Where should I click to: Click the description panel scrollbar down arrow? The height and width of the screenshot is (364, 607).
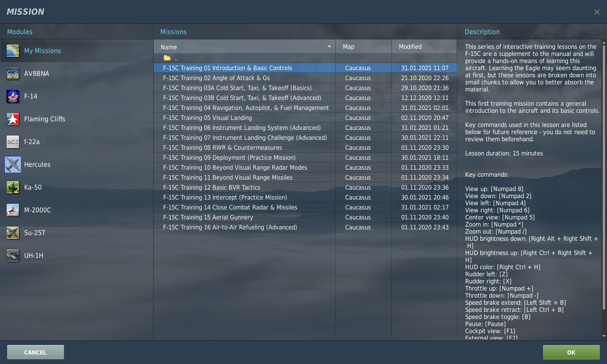(604, 336)
